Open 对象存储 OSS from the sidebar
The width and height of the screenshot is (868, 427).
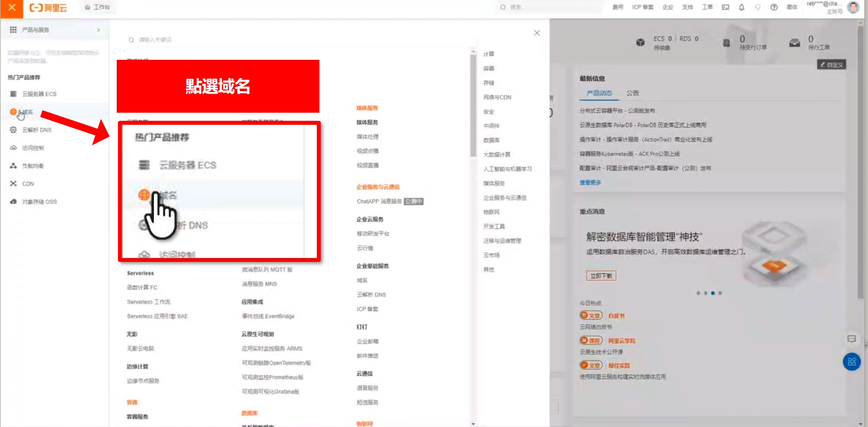coord(39,202)
